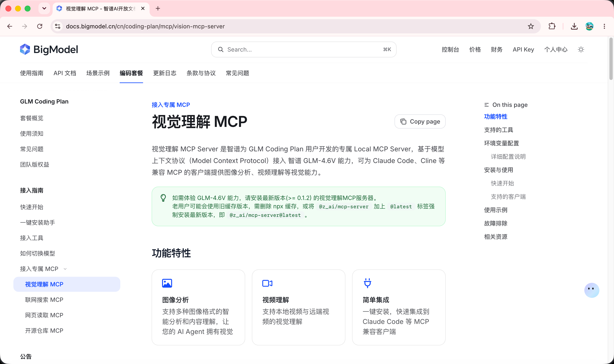Open site information icon in address bar
Viewport: 614px width, 364px height.
58,26
